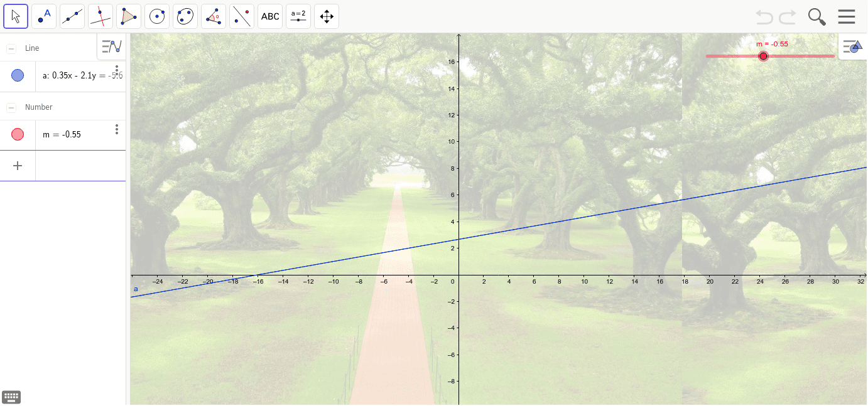Click the slider label m = -0.55
Screen dimensions: 868x406
click(x=772, y=44)
